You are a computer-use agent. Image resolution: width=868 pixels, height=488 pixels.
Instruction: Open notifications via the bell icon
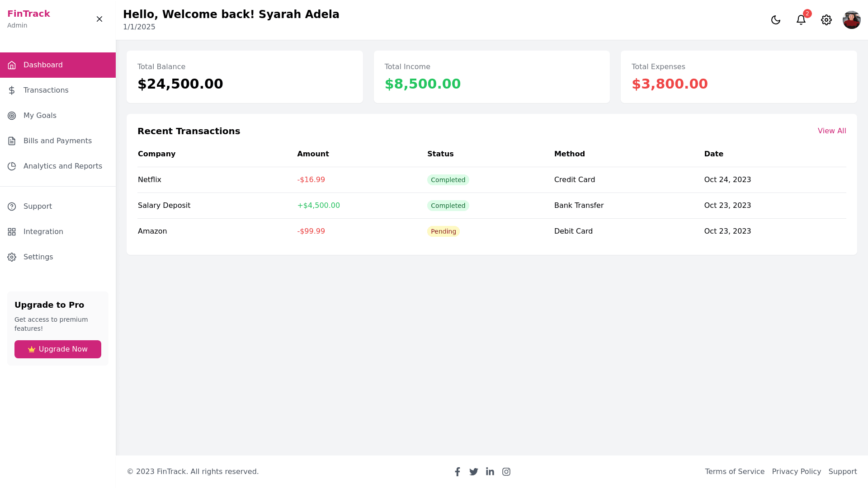[x=801, y=20]
